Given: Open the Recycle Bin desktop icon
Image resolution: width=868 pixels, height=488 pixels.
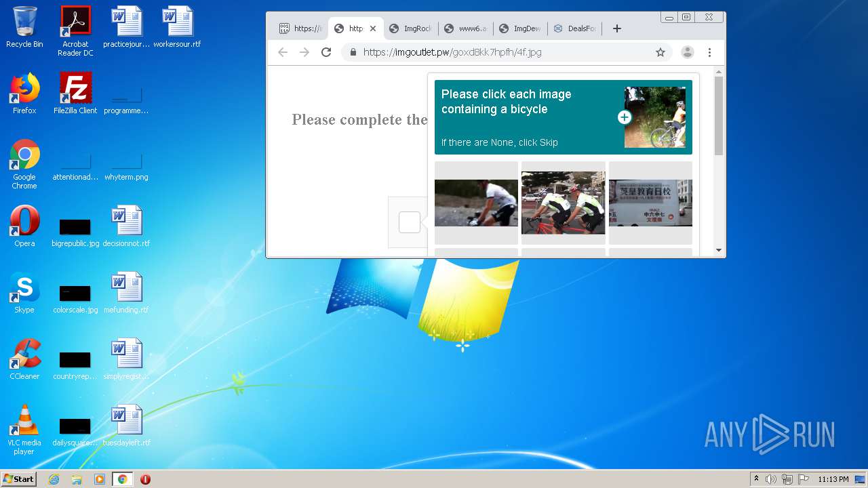Looking at the screenshot, I should pos(24,27).
